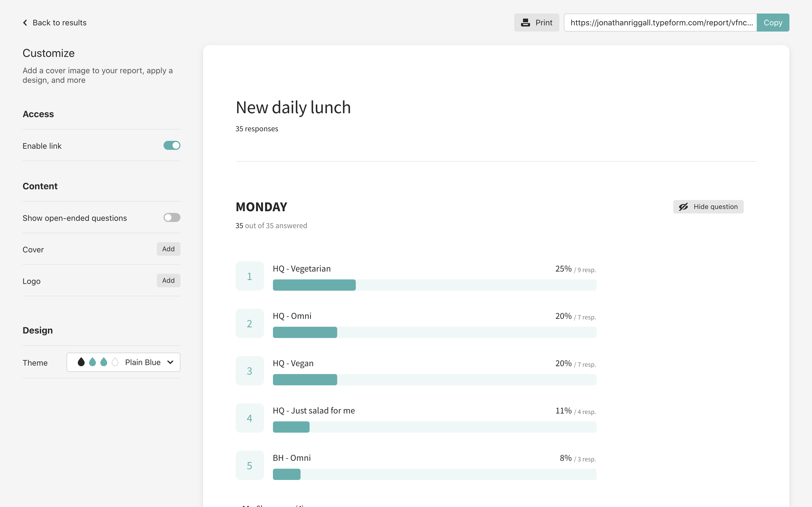The image size is (812, 507).
Task: Click the crossed-eye hide icon
Action: pos(683,206)
